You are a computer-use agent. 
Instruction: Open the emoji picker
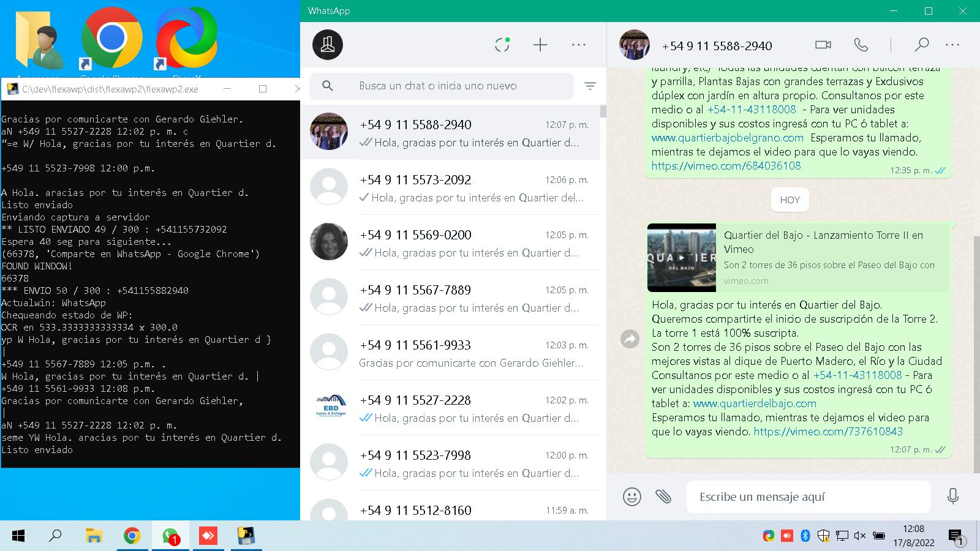[632, 497]
